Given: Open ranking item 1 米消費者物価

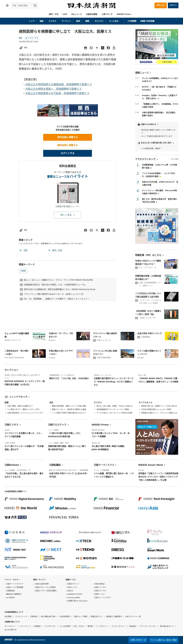Looking at the screenshot, I should (159, 167).
